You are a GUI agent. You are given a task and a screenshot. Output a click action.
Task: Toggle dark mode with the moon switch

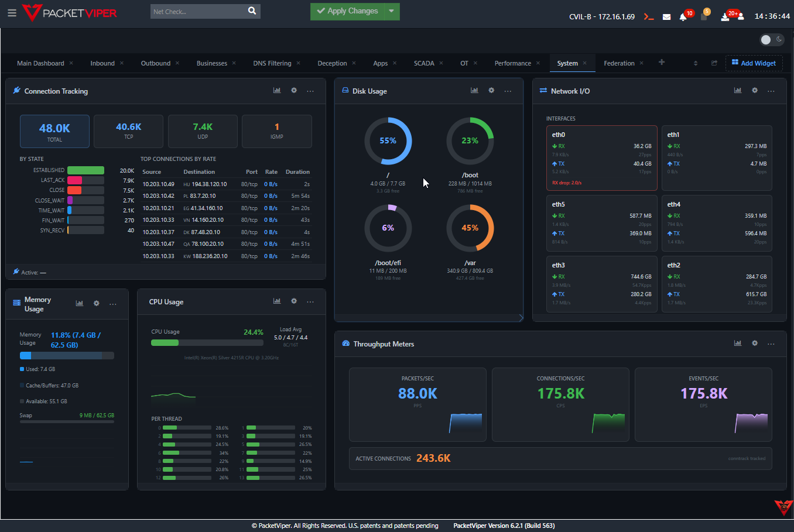point(778,39)
